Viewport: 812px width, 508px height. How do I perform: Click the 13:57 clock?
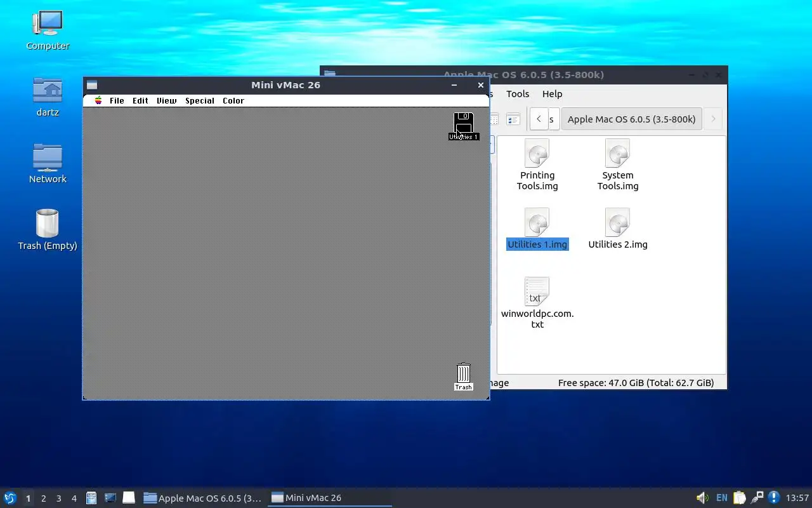[797, 498]
